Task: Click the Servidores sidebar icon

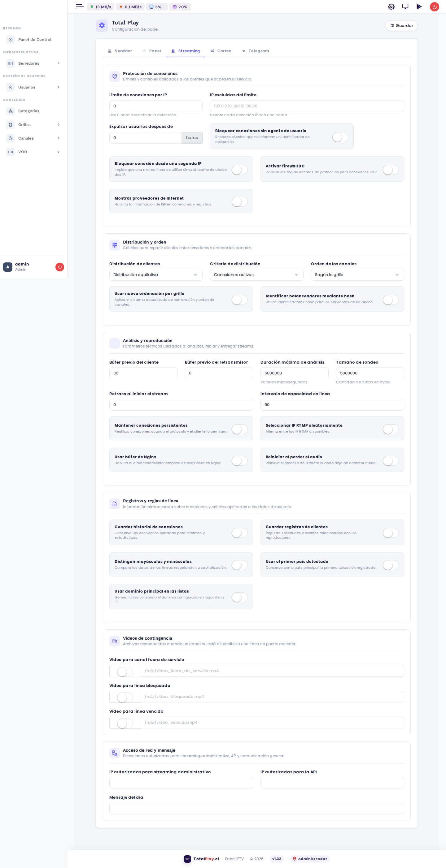Action: point(11,63)
